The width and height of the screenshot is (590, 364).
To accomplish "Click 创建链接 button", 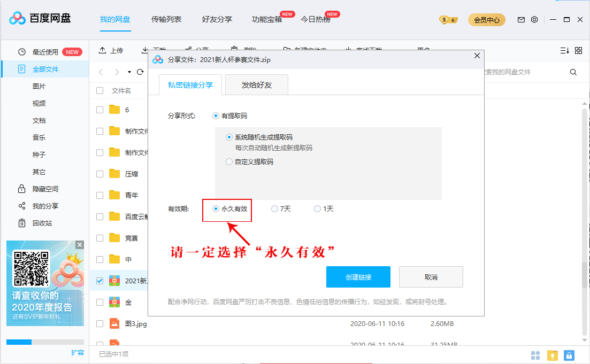I will pos(358,277).
